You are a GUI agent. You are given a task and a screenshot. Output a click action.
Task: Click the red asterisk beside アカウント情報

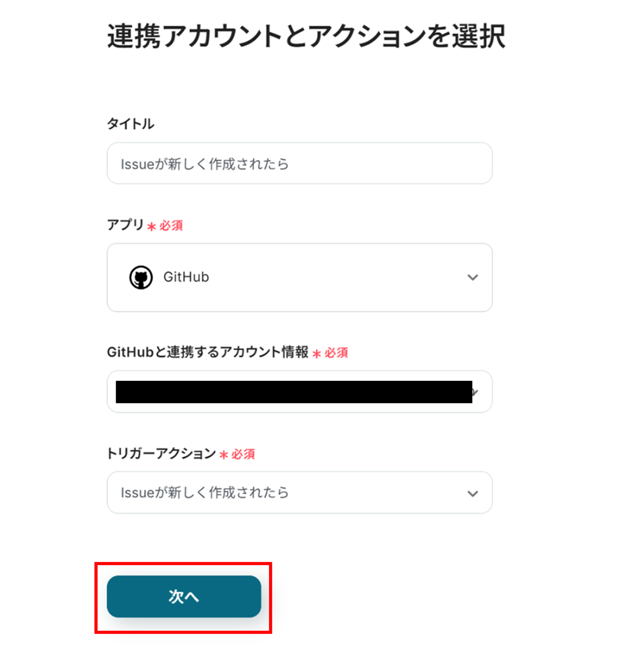[316, 353]
